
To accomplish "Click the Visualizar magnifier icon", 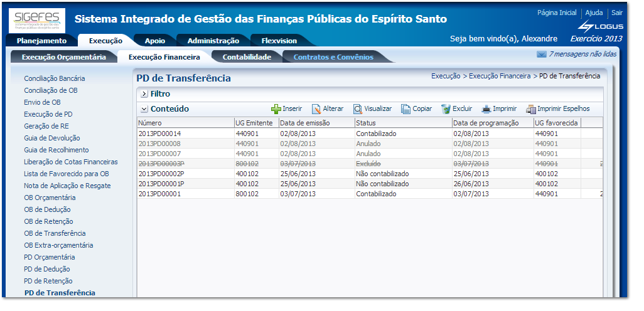I will click(357, 109).
